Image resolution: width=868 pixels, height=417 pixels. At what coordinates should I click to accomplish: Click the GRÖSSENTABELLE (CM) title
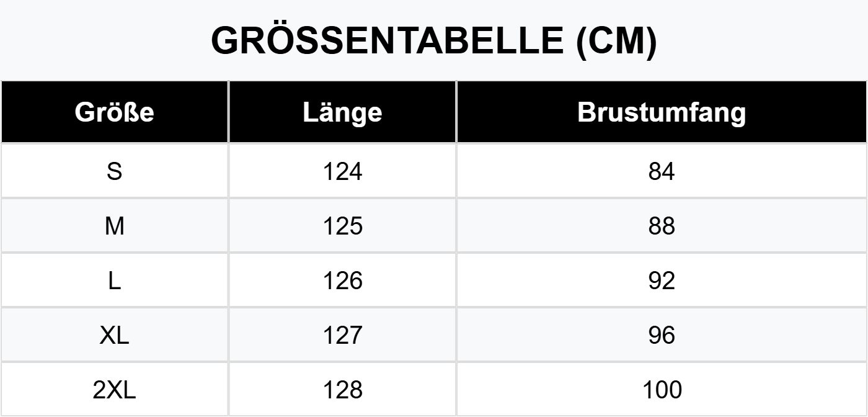coord(433,42)
